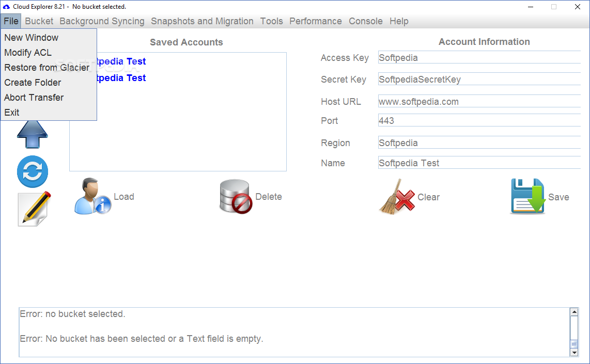Click the Port field showing 443
The width and height of the screenshot is (590, 364).
pyautogui.click(x=479, y=121)
